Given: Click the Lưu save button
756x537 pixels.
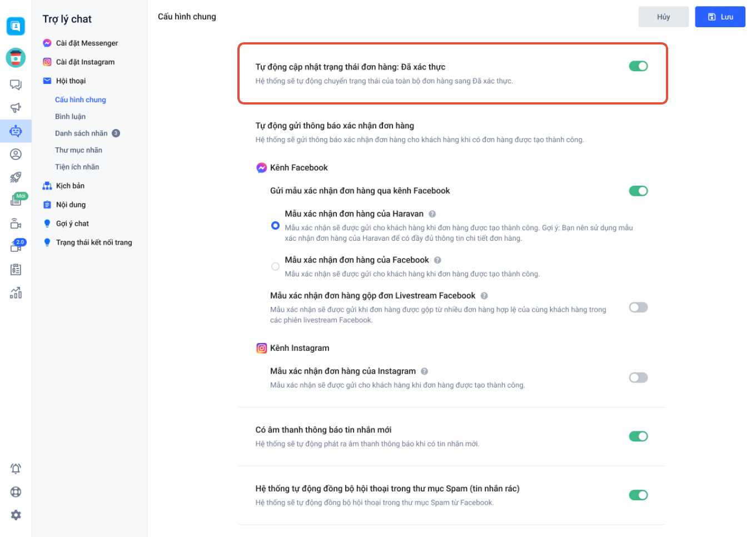Looking at the screenshot, I should pyautogui.click(x=720, y=17).
